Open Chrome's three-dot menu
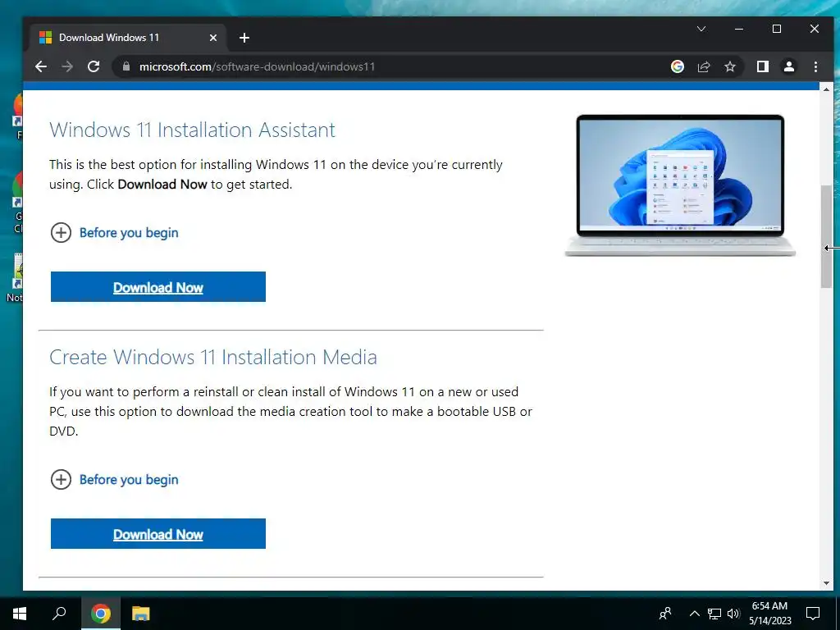This screenshot has height=630, width=840. pos(815,66)
